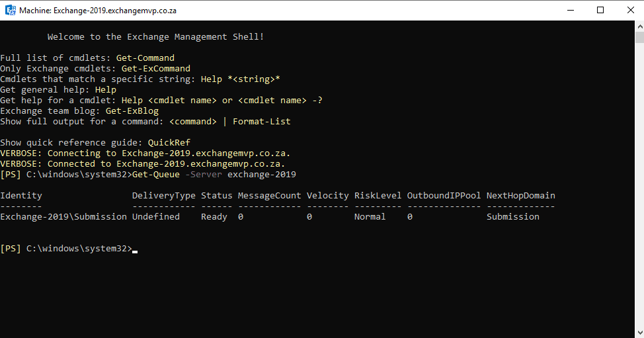Click the scrollbar down arrow

(x=639, y=333)
